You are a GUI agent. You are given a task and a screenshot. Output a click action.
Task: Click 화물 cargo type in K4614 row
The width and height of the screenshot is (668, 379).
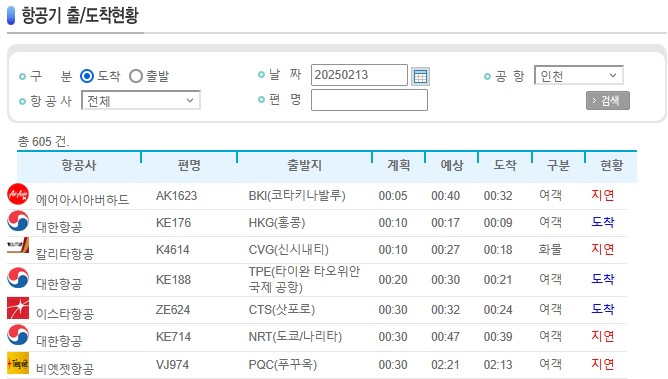pyautogui.click(x=550, y=249)
